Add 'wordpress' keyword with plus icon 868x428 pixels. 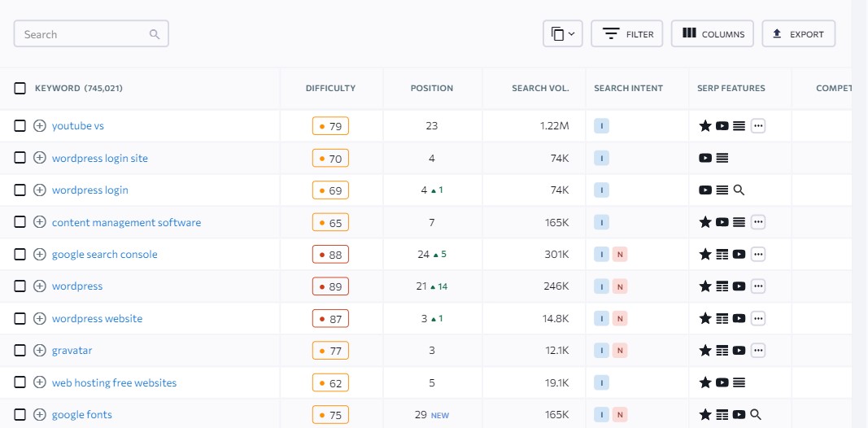point(39,286)
